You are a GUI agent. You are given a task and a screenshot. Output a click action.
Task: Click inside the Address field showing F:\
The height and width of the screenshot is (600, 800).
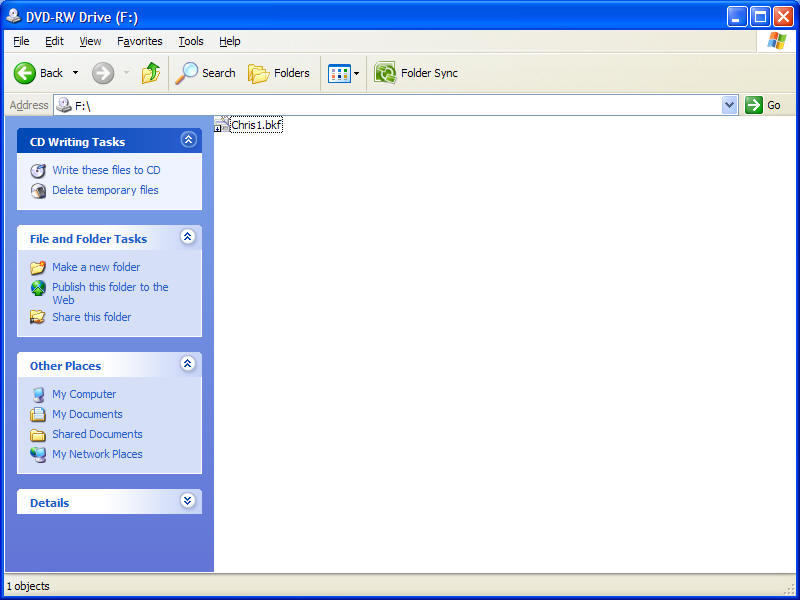(x=400, y=105)
